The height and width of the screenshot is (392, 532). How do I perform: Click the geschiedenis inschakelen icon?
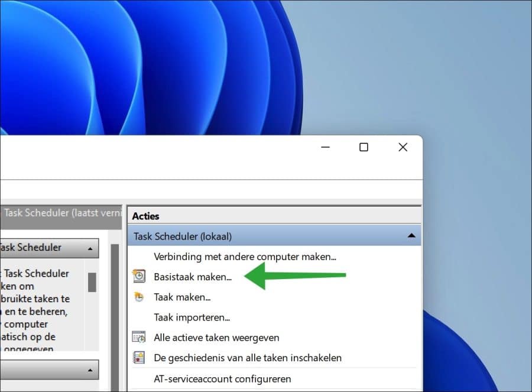coord(139,357)
